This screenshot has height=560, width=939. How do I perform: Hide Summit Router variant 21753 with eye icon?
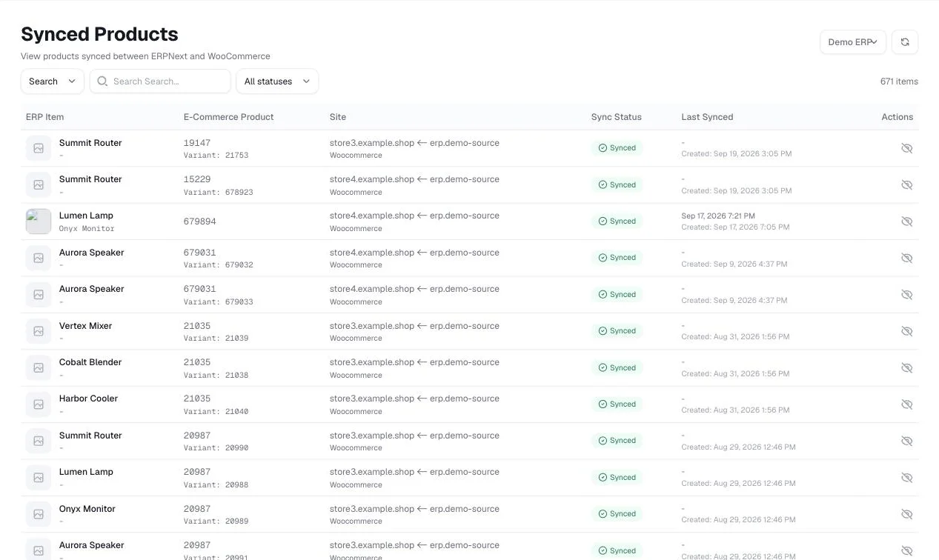tap(906, 148)
